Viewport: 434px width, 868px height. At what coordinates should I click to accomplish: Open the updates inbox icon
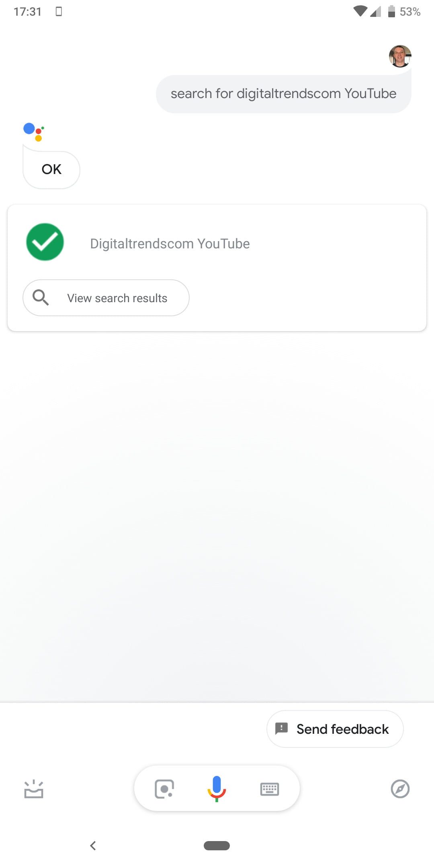[34, 789]
